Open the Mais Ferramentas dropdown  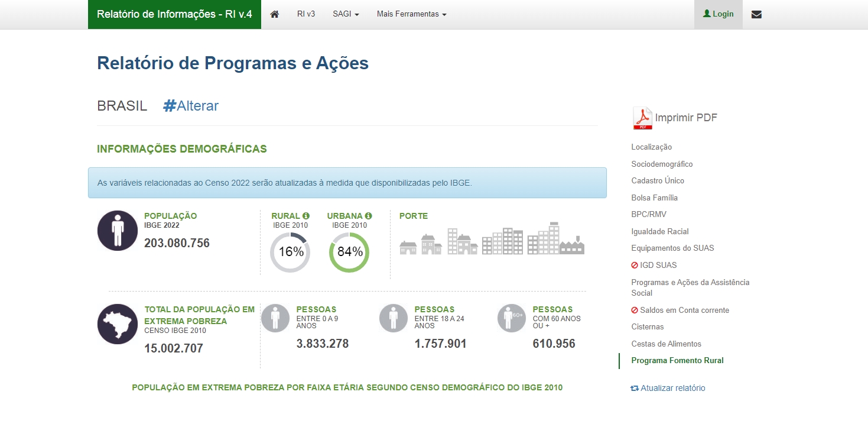[411, 14]
